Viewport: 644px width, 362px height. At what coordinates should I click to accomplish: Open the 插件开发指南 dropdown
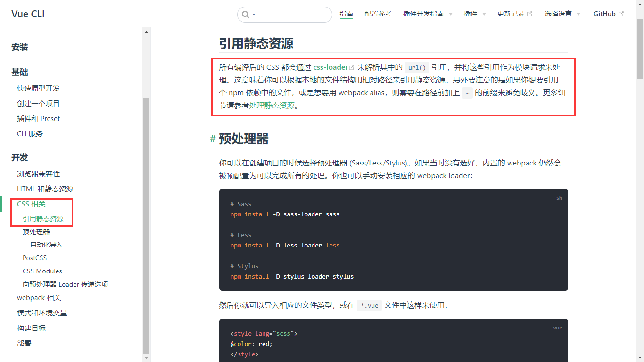click(425, 14)
